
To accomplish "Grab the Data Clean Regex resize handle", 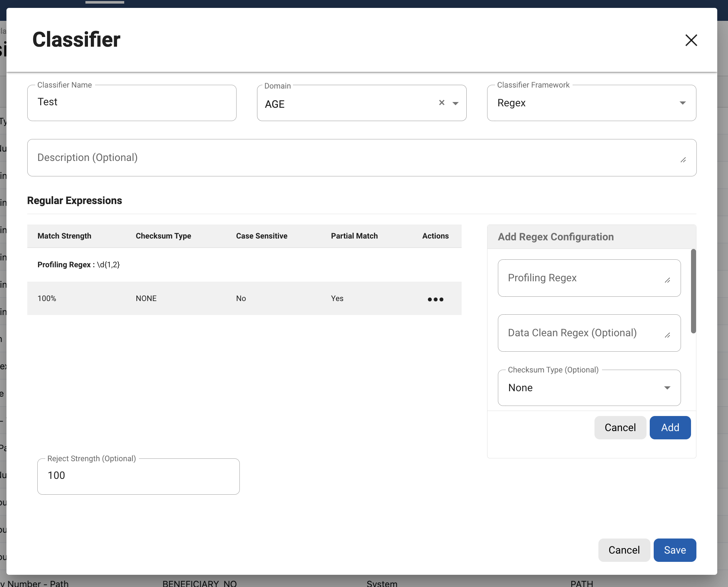I will point(667,336).
